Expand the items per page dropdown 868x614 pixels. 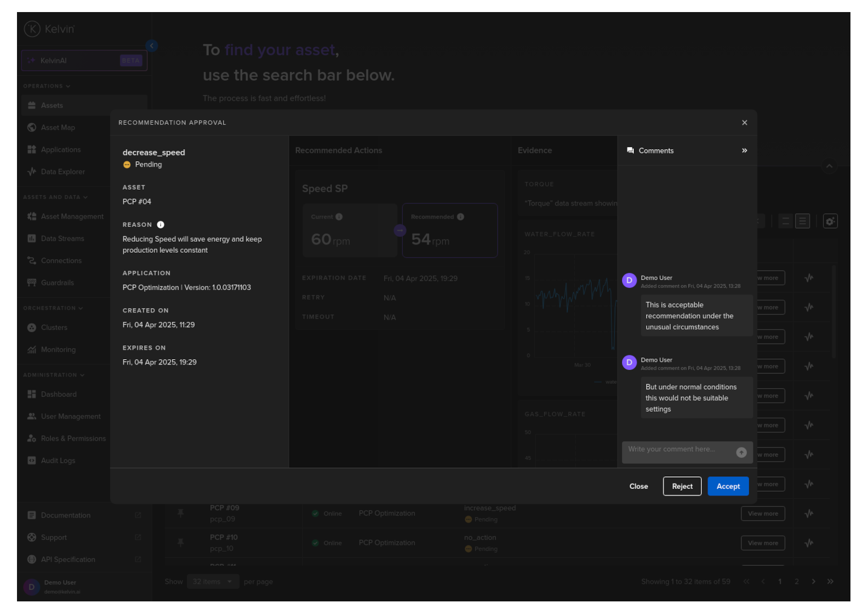point(213,582)
